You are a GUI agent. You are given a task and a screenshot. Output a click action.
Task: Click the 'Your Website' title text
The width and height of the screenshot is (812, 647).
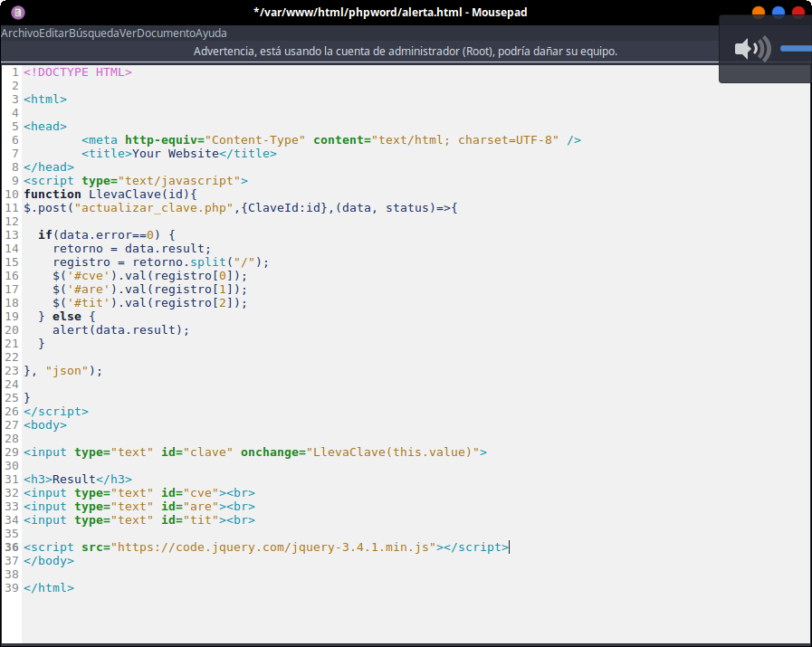coord(176,153)
